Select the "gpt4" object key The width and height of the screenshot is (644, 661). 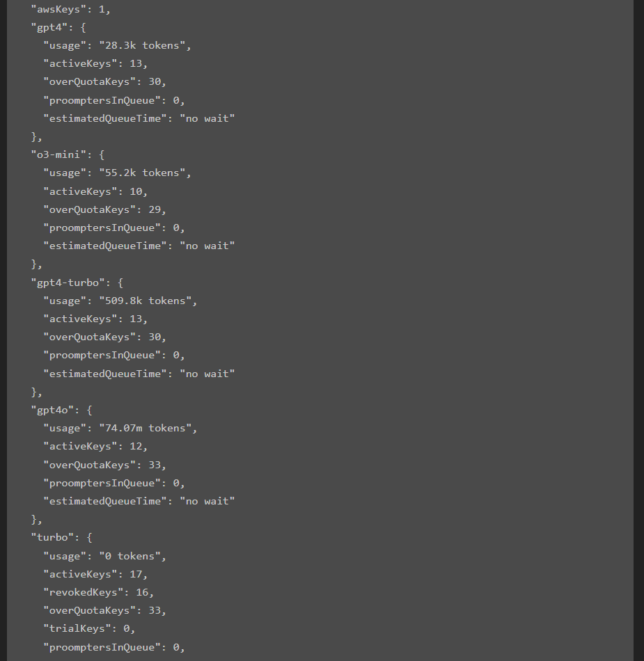click(49, 27)
